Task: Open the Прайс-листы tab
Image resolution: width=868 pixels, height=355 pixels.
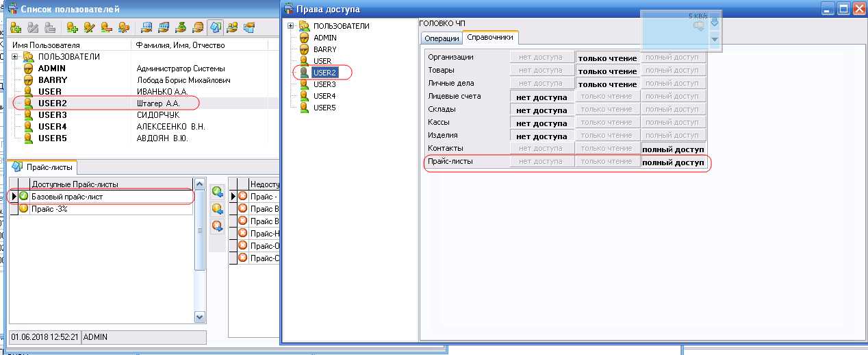Action: [44, 167]
